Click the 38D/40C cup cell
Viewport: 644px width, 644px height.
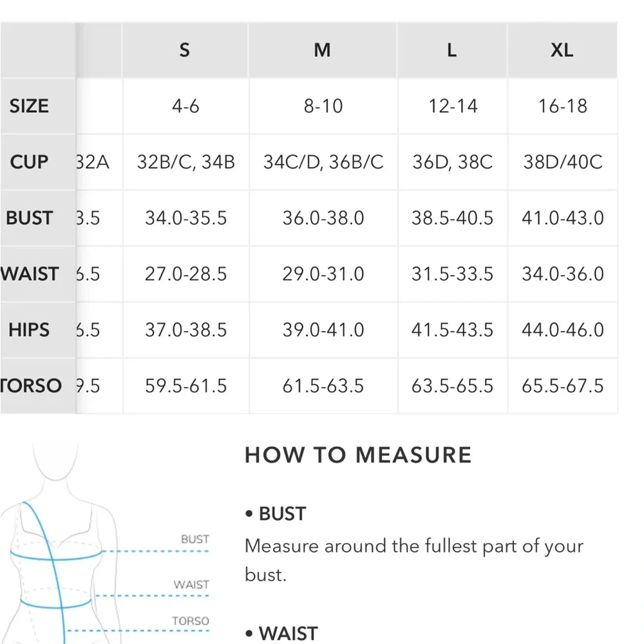pos(562,162)
